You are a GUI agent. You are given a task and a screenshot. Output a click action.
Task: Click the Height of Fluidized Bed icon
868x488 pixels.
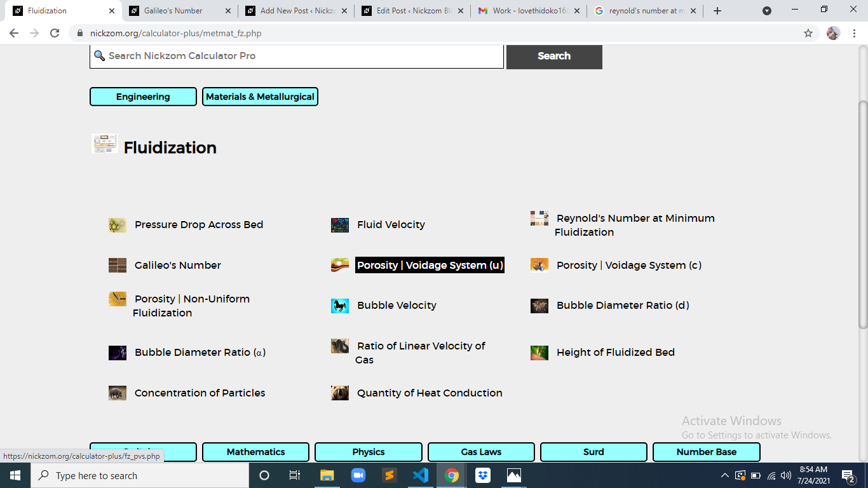click(539, 353)
